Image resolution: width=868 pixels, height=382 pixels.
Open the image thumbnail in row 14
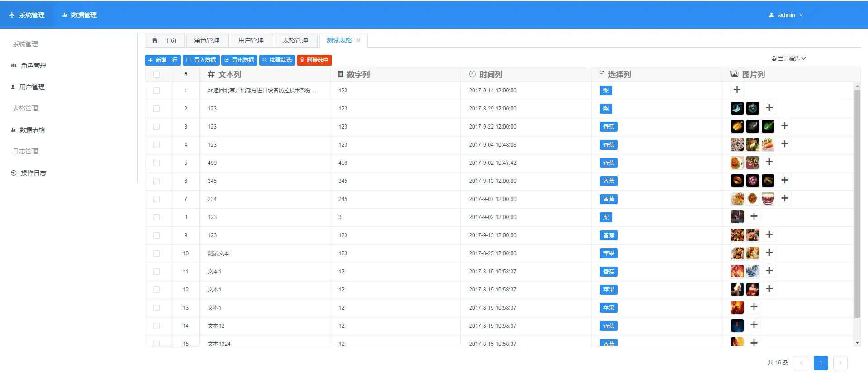click(x=737, y=325)
